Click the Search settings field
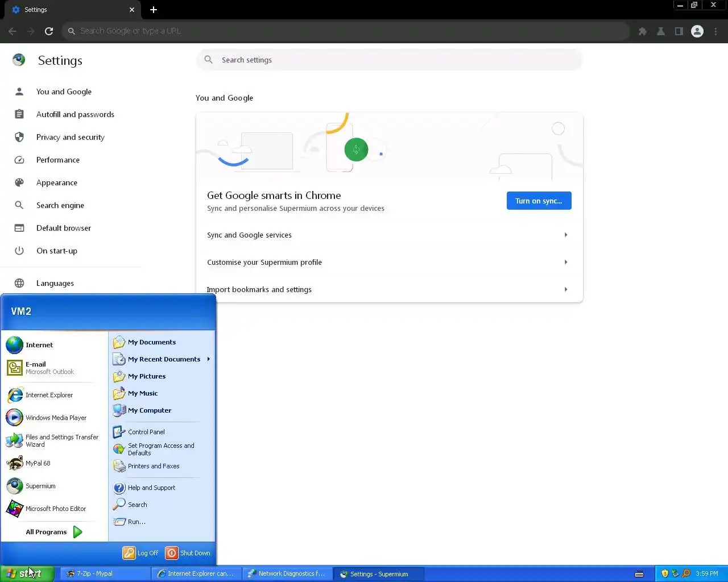 (390, 60)
